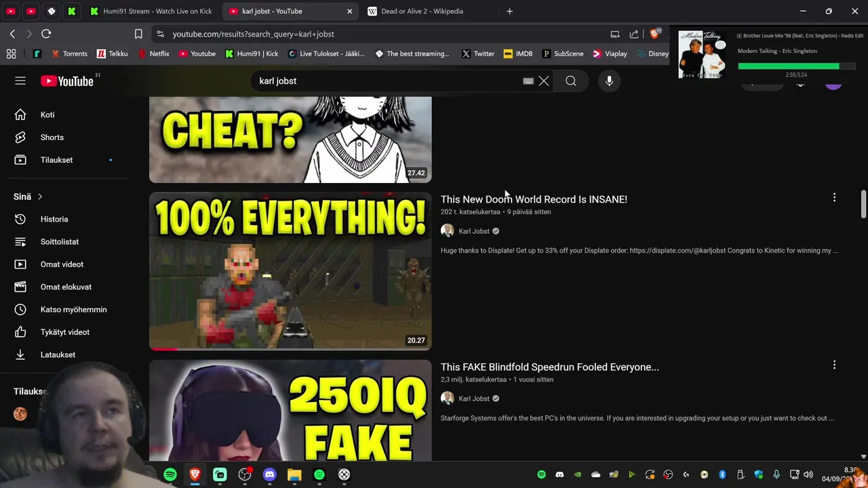The width and height of the screenshot is (868, 488).
Task: Open the CHEAT? video thumbnail
Action: tap(290, 140)
